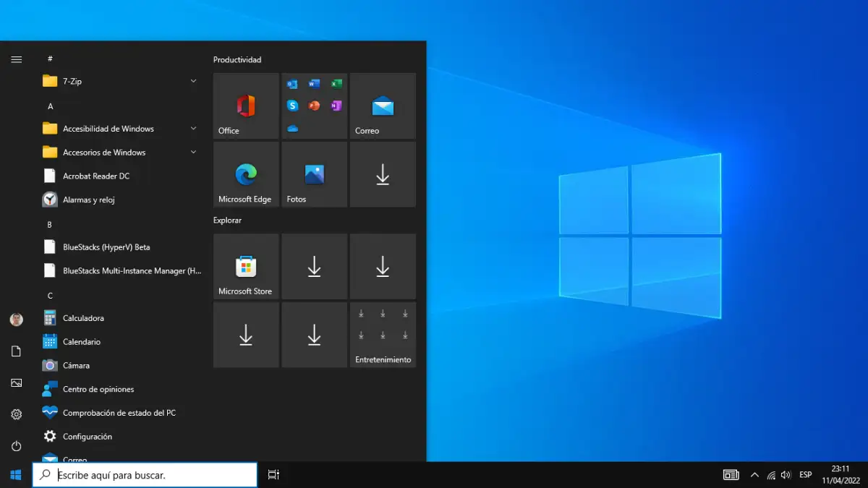This screenshot has width=868, height=488.
Task: Click the Skype icon in Office apps tile
Action: pos(292,106)
